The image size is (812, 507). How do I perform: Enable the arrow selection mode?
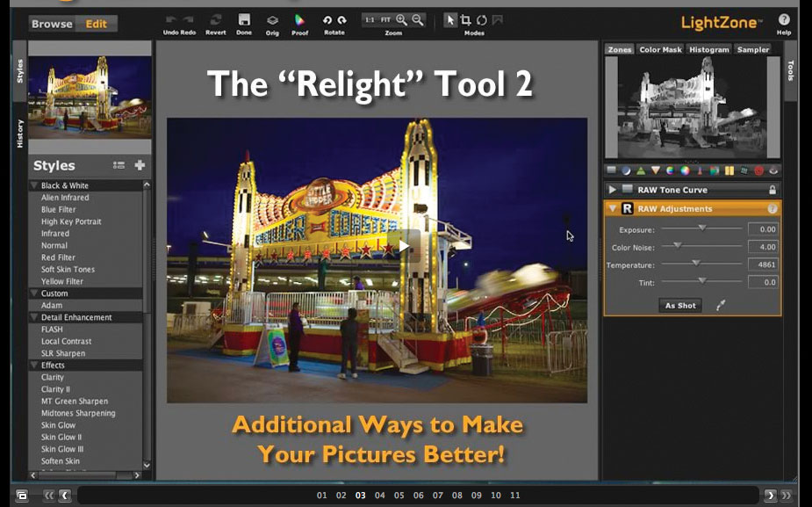click(x=449, y=18)
